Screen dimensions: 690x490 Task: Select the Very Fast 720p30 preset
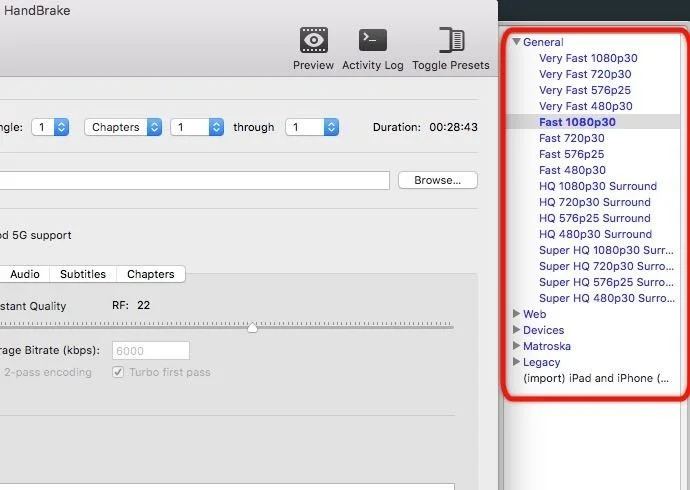[585, 74]
